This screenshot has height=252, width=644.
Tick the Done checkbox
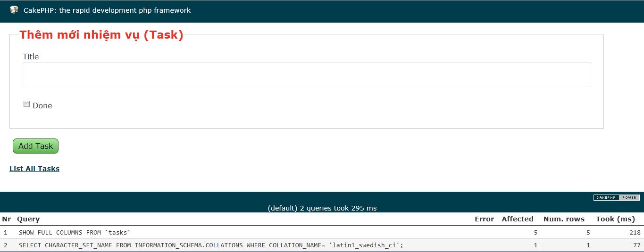coord(27,104)
